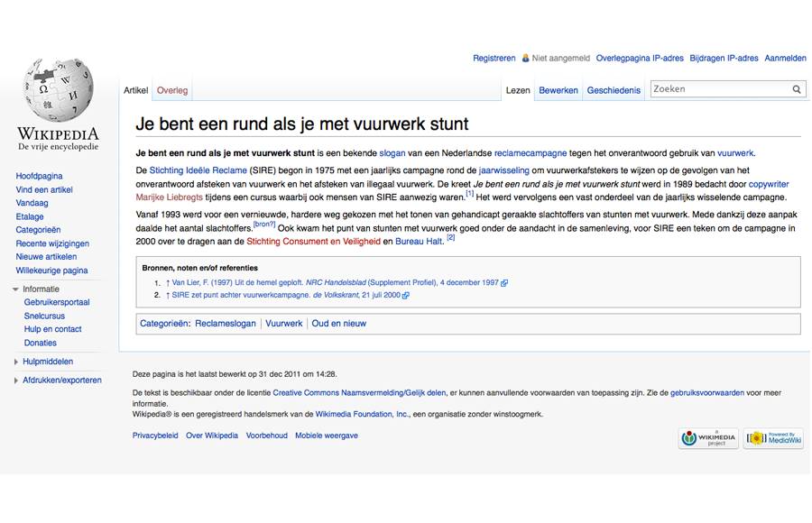The image size is (812, 523).
Task: Open the Oud en nieuw category
Action: tap(338, 324)
